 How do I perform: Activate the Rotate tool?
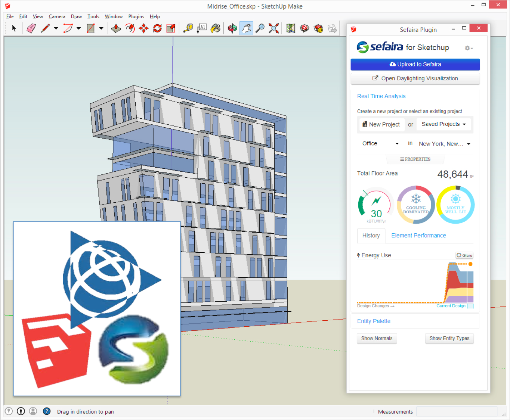[x=157, y=28]
